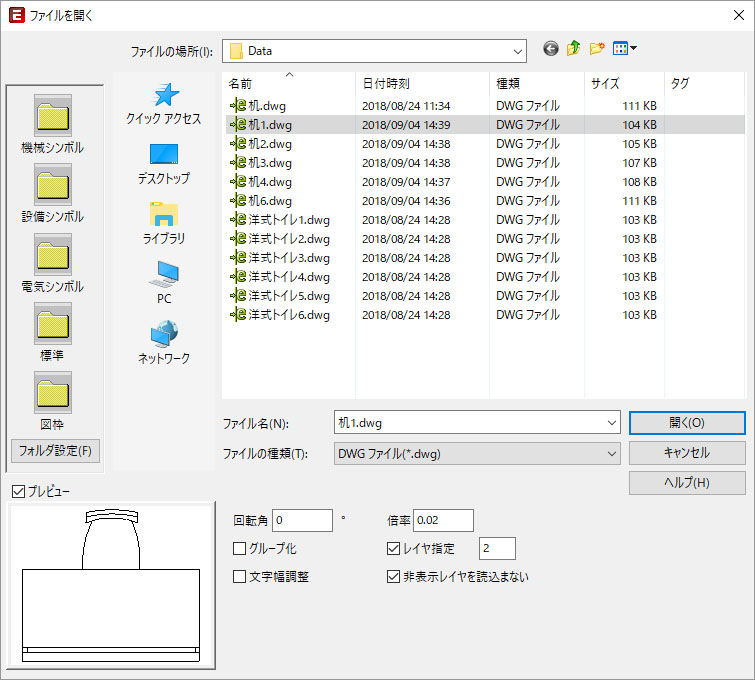Select the 電気シンボル folder icon
This screenshot has height=680, width=755.
click(x=52, y=255)
